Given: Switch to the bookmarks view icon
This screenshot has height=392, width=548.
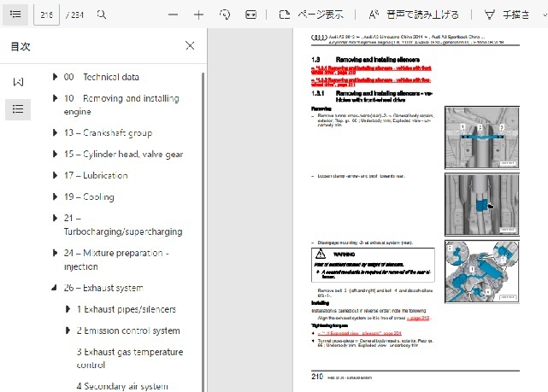Looking at the screenshot, I should pyautogui.click(x=18, y=82).
